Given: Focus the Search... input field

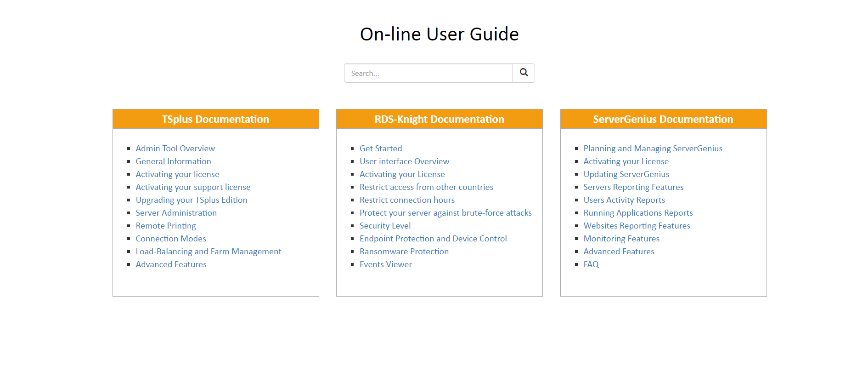Looking at the screenshot, I should click(428, 73).
